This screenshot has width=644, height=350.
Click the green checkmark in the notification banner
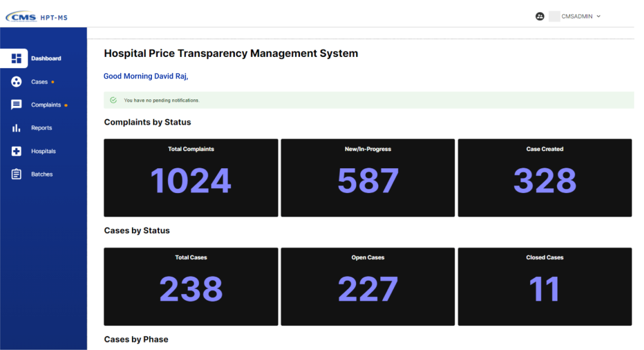pyautogui.click(x=113, y=100)
